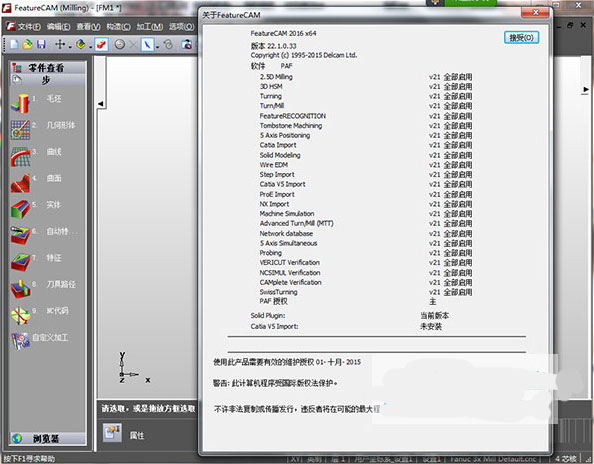Open step 3 曲线 curves icon
594x464 pixels.
[20, 156]
